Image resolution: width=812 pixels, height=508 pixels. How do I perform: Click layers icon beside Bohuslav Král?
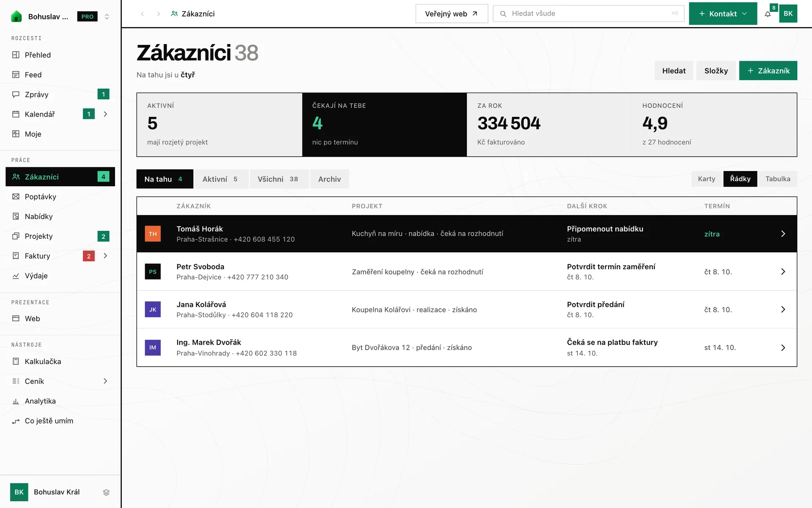pyautogui.click(x=106, y=492)
